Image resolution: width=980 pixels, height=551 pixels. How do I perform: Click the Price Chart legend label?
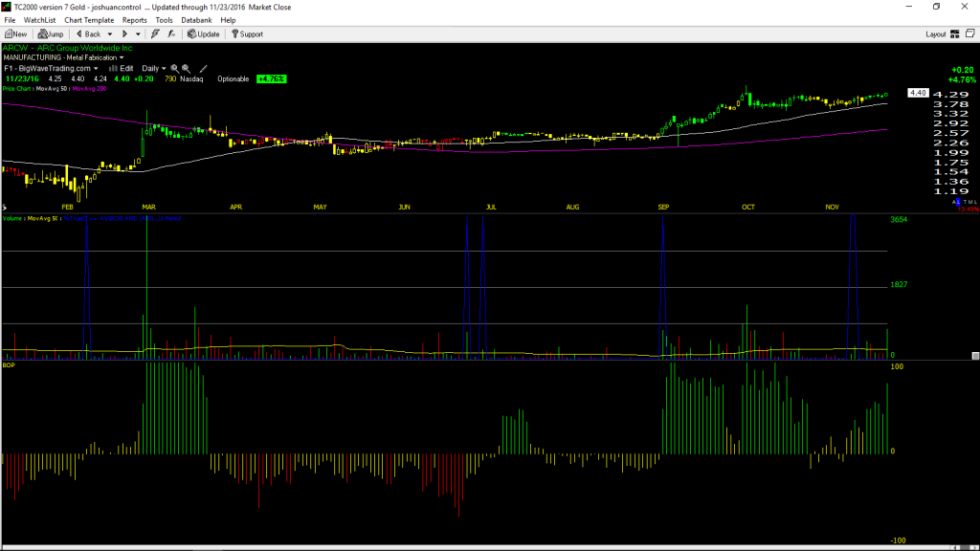16,89
